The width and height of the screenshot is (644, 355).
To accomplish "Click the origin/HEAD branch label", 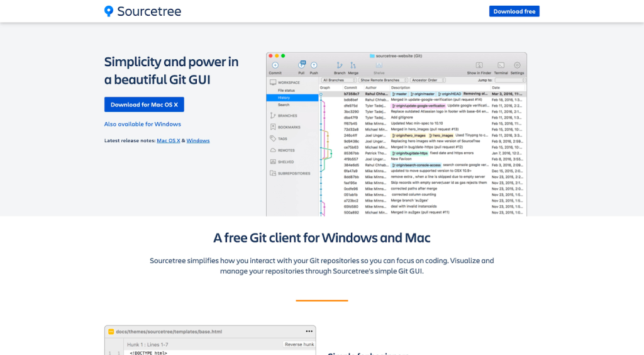I will [449, 94].
